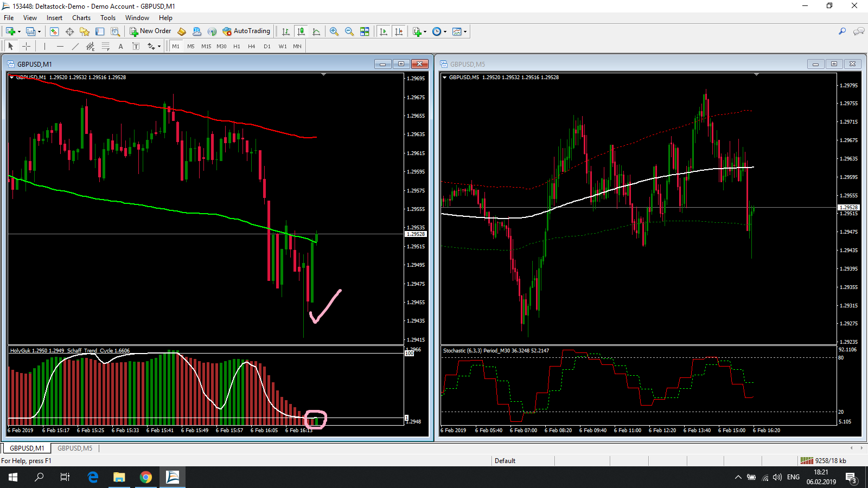
Task: Click the New Order button
Action: point(150,31)
